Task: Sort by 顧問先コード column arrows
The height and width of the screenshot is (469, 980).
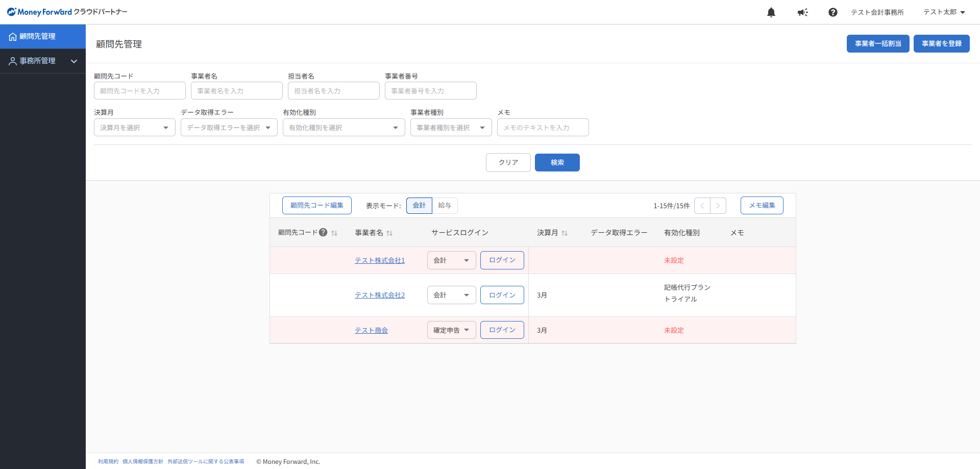Action: 334,233
